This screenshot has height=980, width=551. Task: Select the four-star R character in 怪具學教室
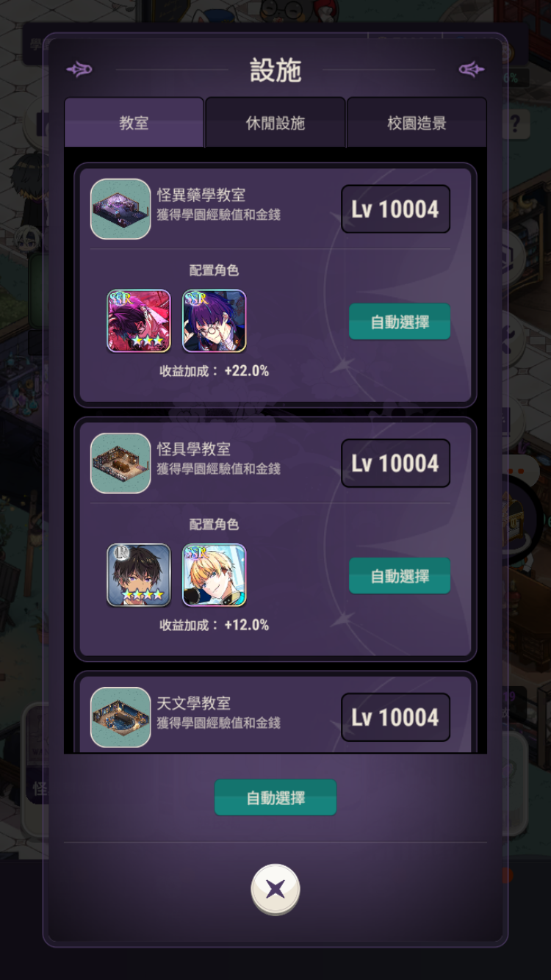coord(139,575)
